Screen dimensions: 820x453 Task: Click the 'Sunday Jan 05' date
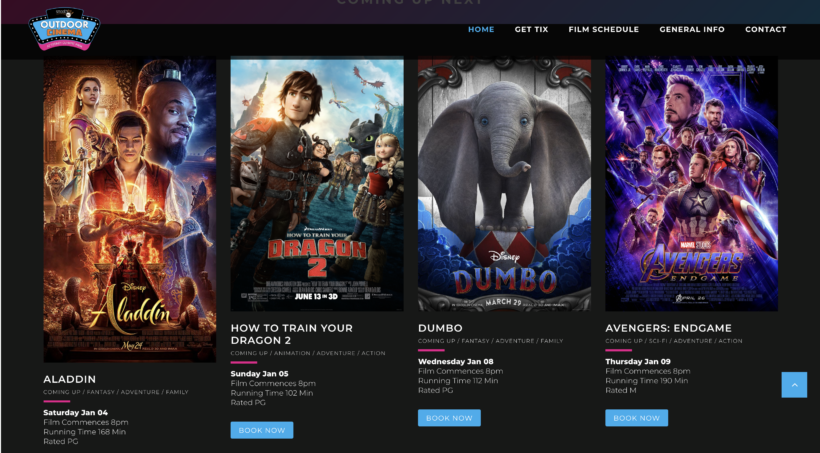point(259,374)
